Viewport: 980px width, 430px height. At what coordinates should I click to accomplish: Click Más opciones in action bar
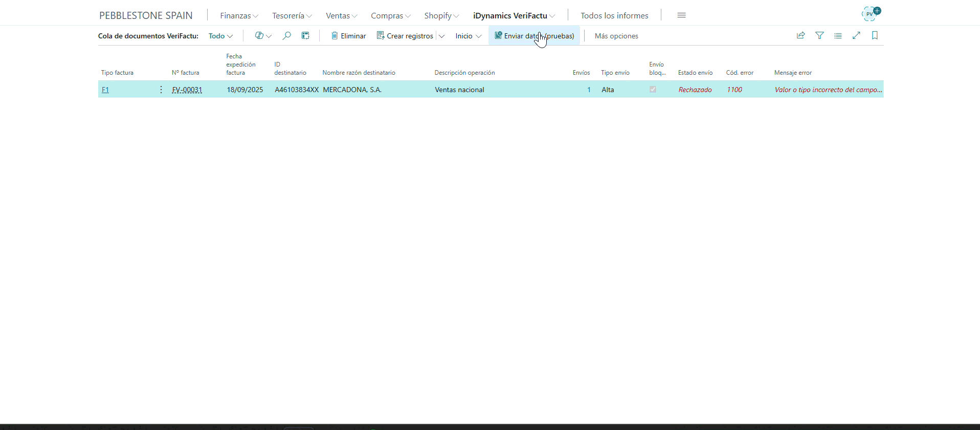coord(616,36)
